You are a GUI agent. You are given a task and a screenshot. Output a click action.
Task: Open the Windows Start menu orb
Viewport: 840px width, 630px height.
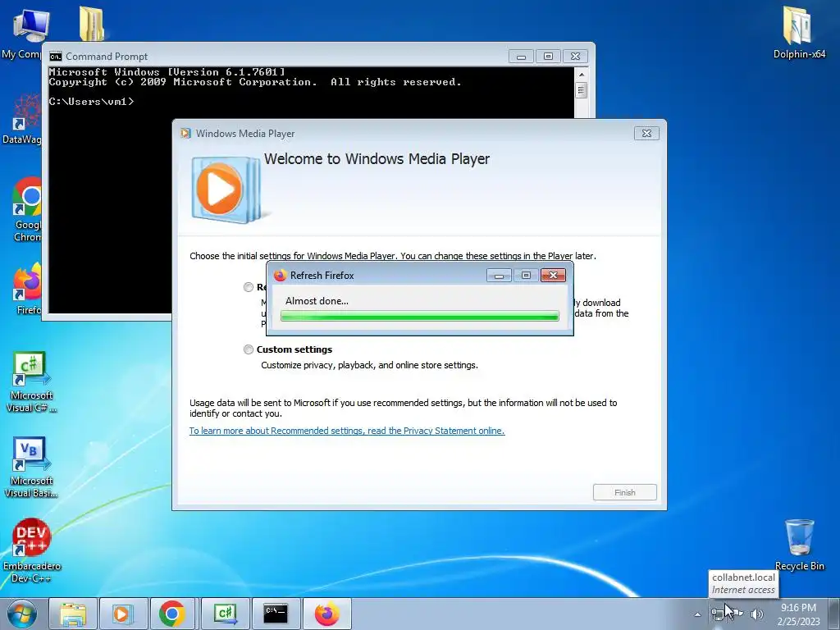pos(21,614)
